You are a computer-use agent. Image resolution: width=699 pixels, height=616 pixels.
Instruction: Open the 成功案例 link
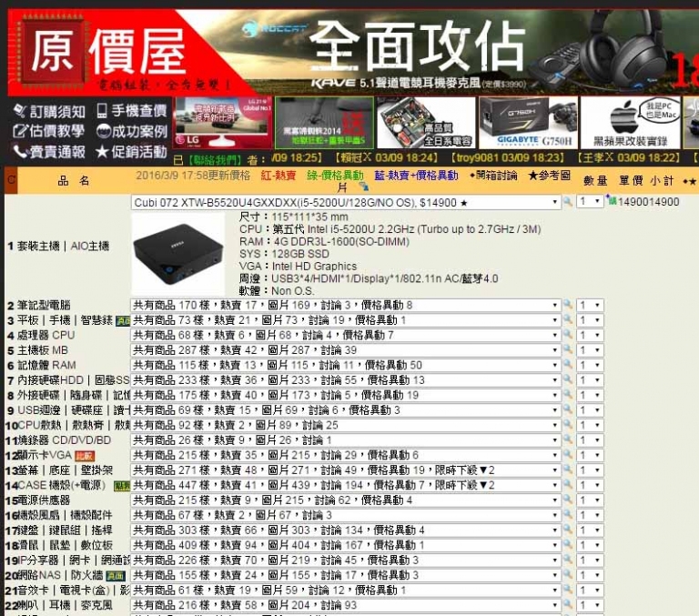tap(132, 131)
